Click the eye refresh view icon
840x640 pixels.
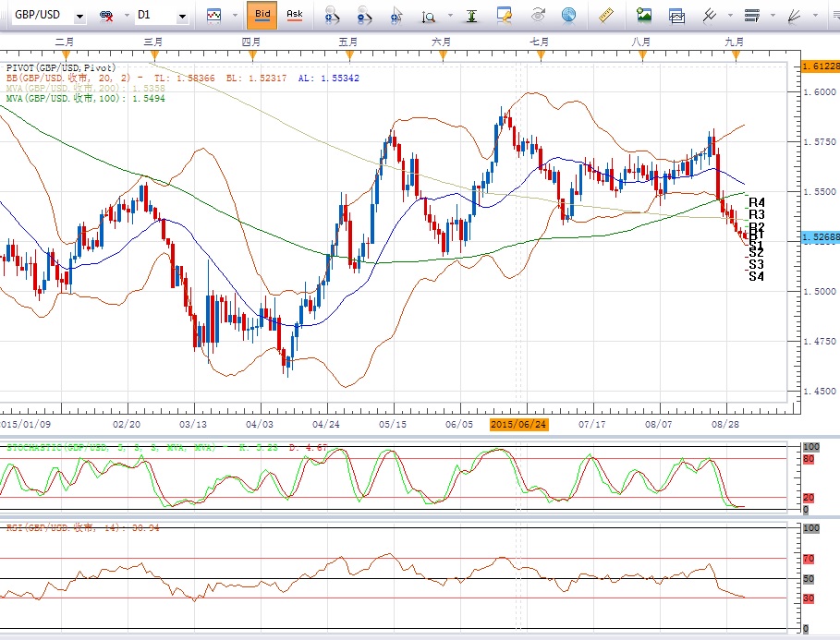538,15
